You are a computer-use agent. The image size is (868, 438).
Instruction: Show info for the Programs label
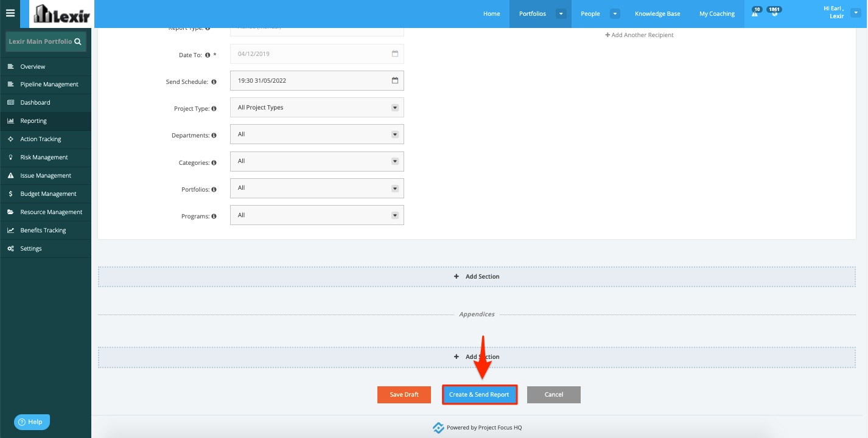click(214, 217)
